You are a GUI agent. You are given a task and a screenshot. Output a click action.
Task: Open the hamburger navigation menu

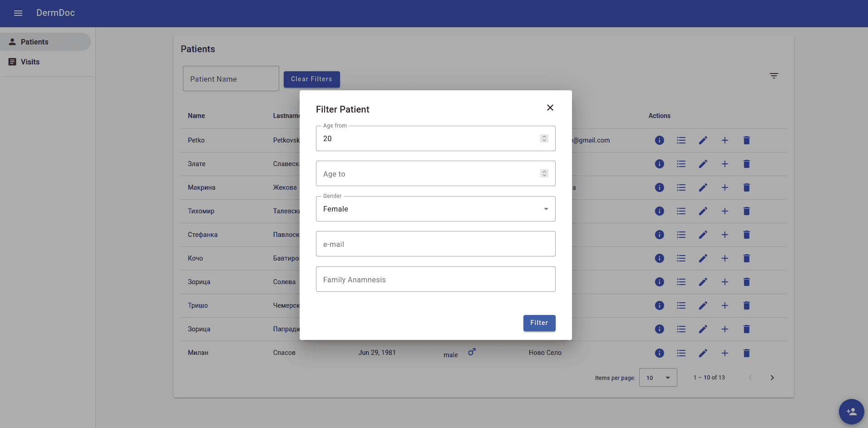point(18,13)
